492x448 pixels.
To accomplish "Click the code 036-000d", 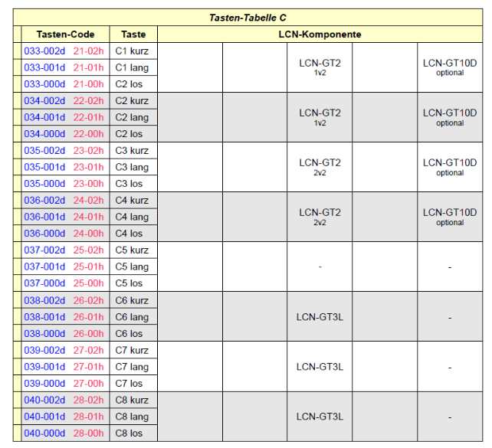I will click(44, 234).
